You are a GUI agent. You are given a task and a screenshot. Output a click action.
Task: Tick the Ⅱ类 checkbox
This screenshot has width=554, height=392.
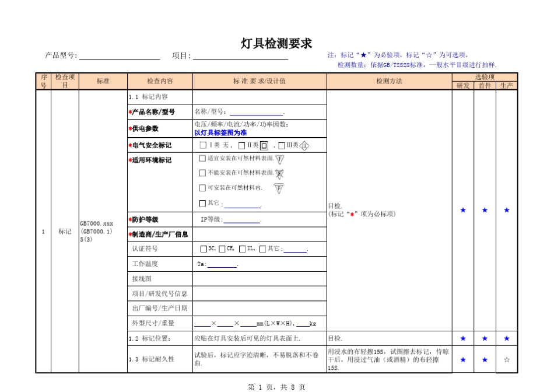[x=241, y=146]
